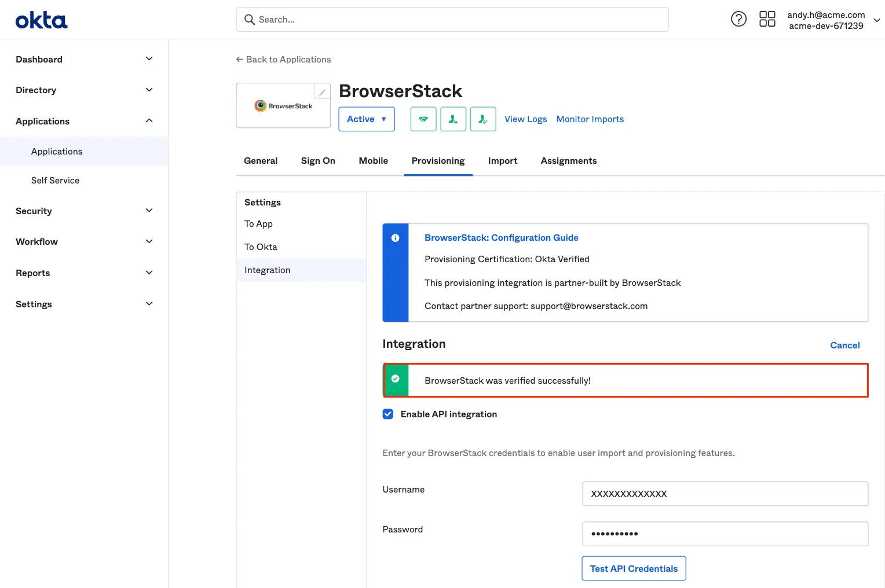Screen dimensions: 885x588
Task: Switch to the Sign On tab
Action: (318, 161)
